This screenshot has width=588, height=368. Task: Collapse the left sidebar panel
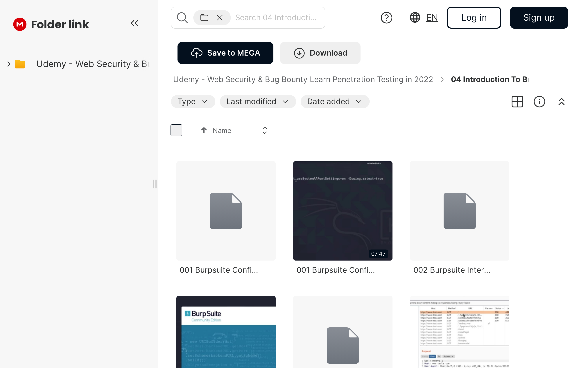coord(135,23)
